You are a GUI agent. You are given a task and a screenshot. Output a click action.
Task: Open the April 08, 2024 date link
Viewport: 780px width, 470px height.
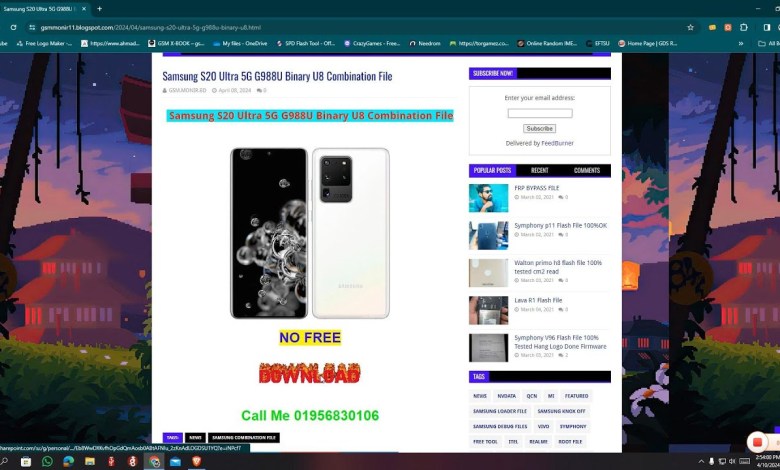click(235, 91)
